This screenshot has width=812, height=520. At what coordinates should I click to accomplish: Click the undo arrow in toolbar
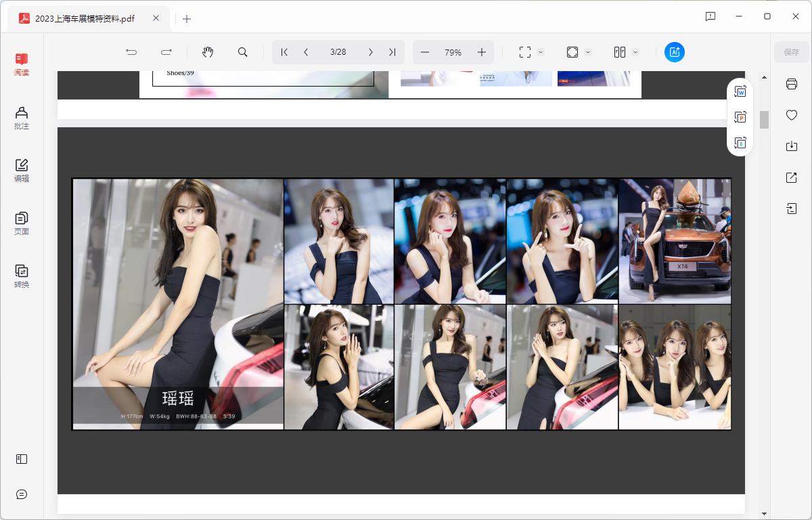(132, 52)
